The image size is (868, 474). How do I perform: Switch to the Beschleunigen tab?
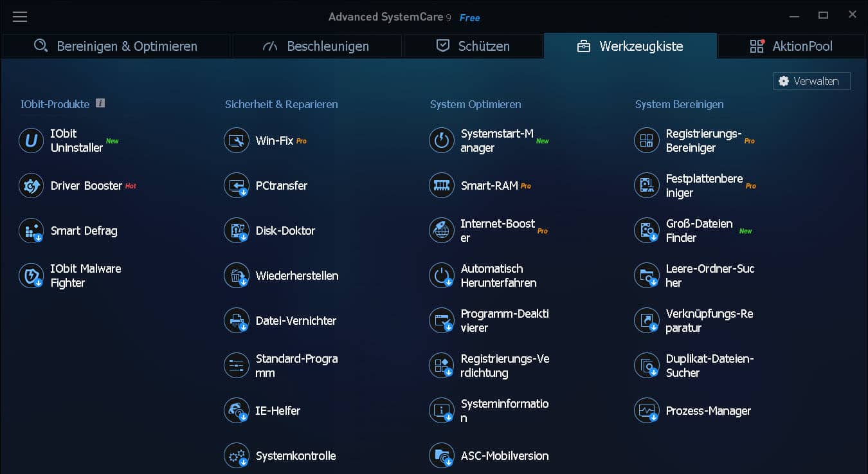tap(317, 46)
